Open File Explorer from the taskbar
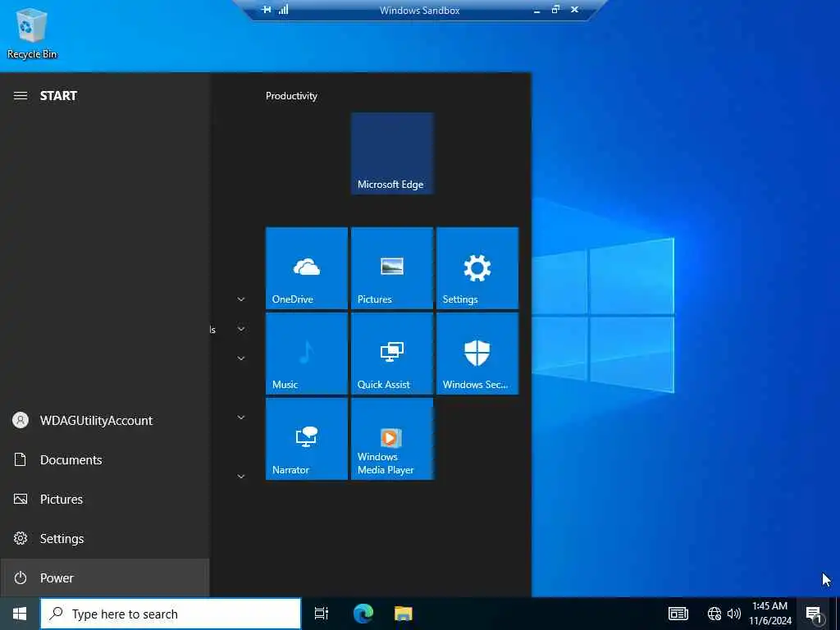Screen dimensions: 840x630 point(404,614)
